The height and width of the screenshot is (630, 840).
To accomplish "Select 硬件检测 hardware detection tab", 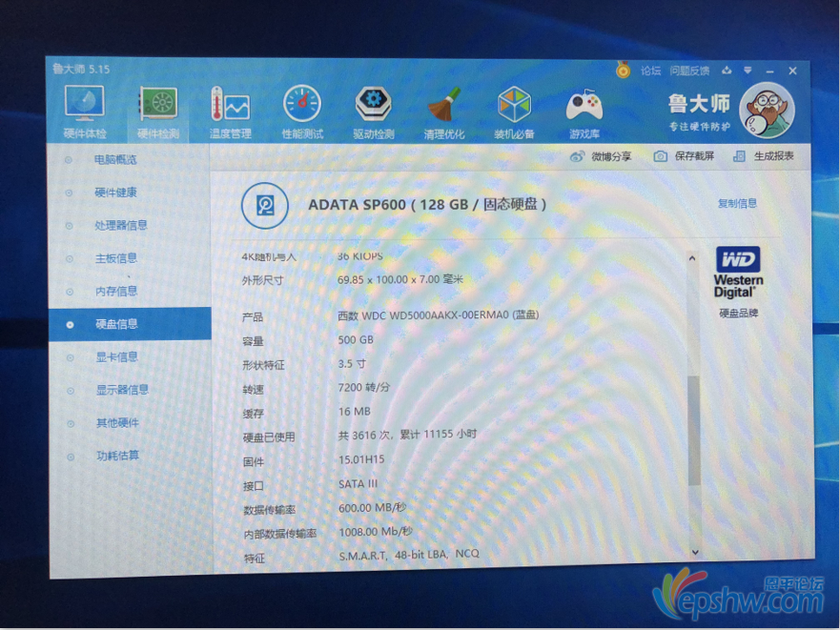I will tap(158, 112).
